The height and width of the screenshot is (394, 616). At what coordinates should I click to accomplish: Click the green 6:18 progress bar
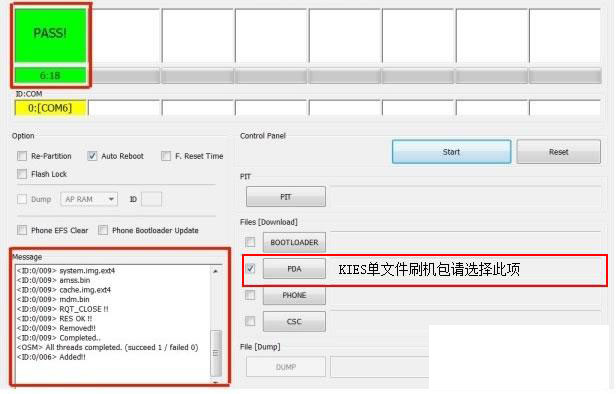coord(50,75)
